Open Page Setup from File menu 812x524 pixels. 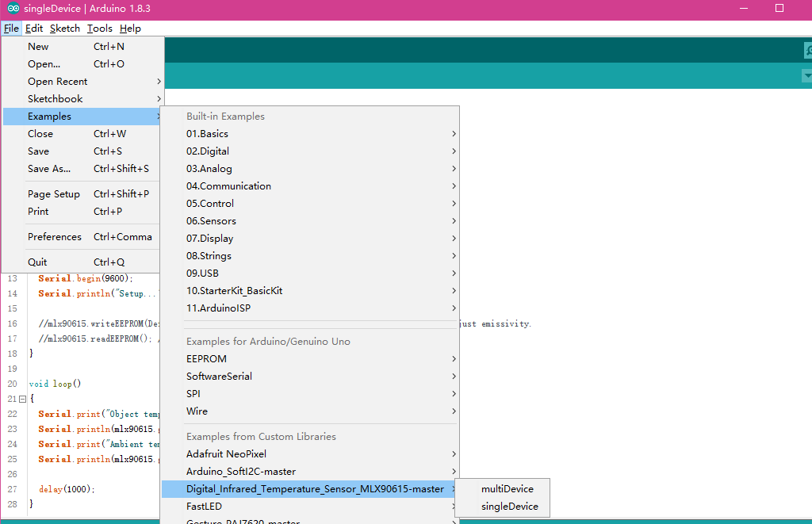tap(82, 194)
